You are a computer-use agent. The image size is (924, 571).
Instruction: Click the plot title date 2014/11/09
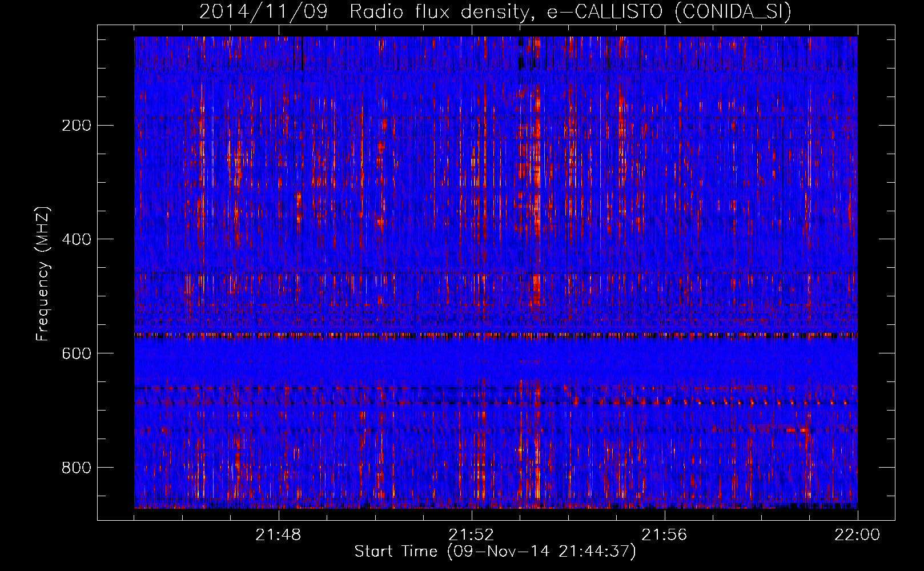point(263,11)
